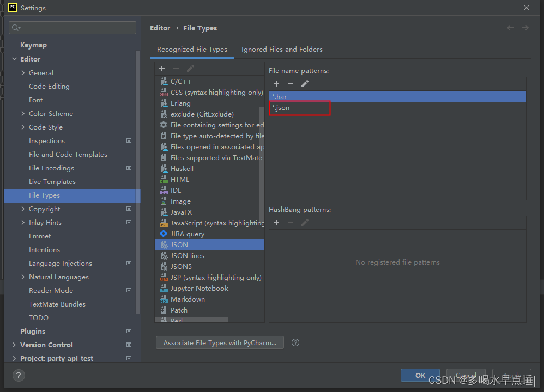
Task: Collapse the Editor settings section
Action: coord(15,58)
